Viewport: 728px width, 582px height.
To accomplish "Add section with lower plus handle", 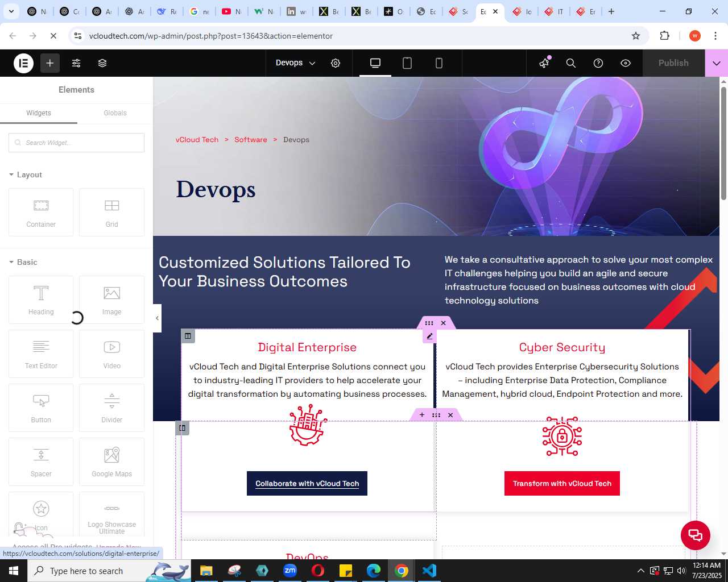I will [x=422, y=415].
